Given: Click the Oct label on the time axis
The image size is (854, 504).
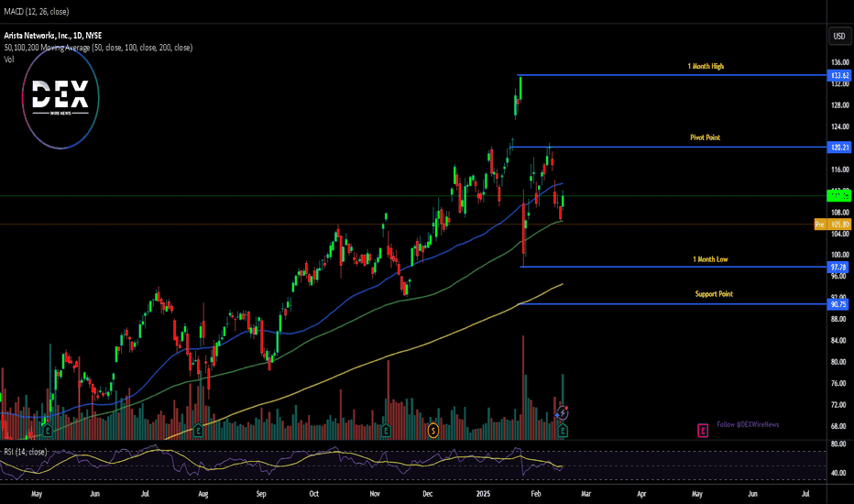Looking at the screenshot, I should [x=313, y=494].
